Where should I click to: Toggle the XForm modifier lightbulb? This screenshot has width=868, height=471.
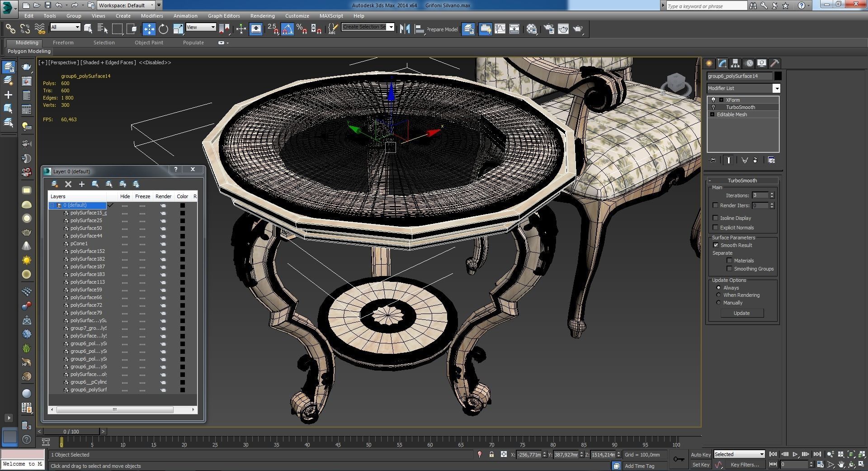click(713, 100)
